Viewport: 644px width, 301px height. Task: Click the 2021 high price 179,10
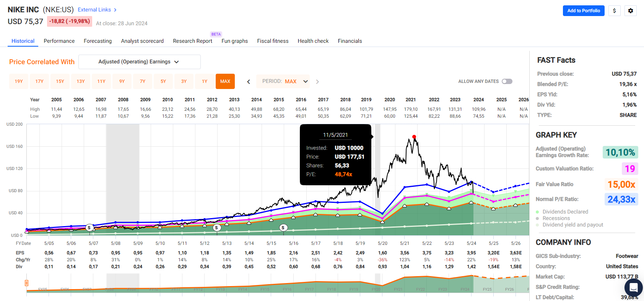[411, 109]
